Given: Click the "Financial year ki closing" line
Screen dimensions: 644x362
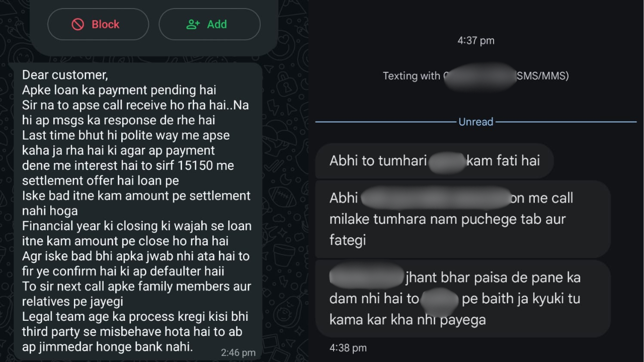Looking at the screenshot, I should 136,226.
